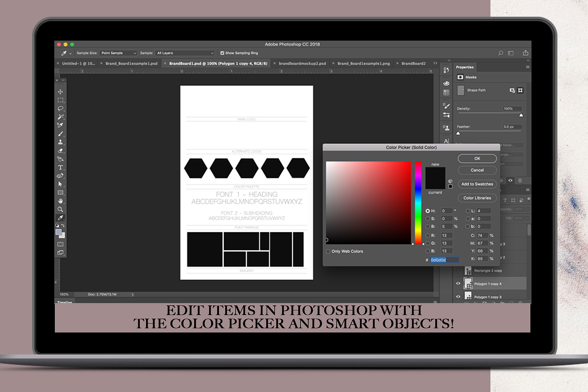Show more document tabs with double chevron
The image size is (588, 392).
pyautogui.click(x=435, y=63)
